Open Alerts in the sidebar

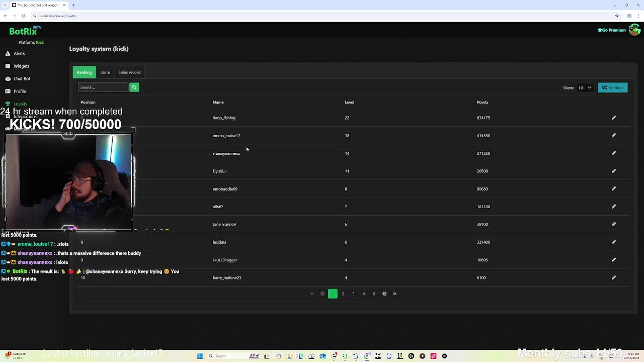tap(19, 53)
